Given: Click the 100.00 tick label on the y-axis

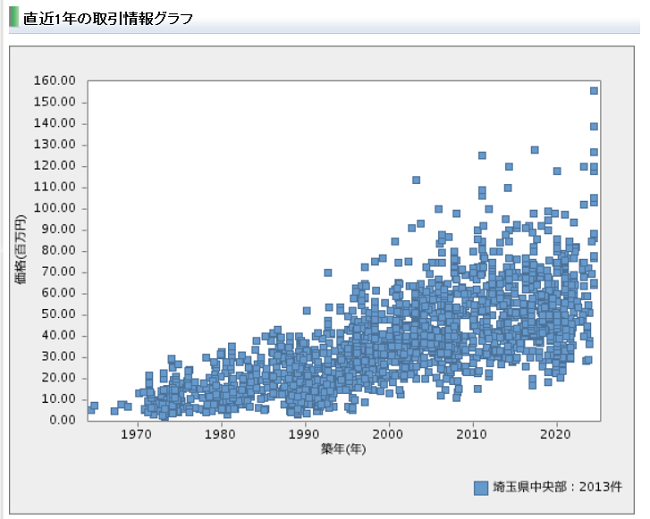Looking at the screenshot, I should [55, 208].
